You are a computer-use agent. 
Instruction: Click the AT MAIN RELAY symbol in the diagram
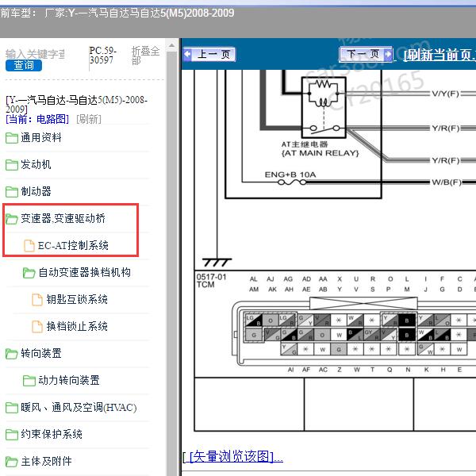tap(324, 107)
